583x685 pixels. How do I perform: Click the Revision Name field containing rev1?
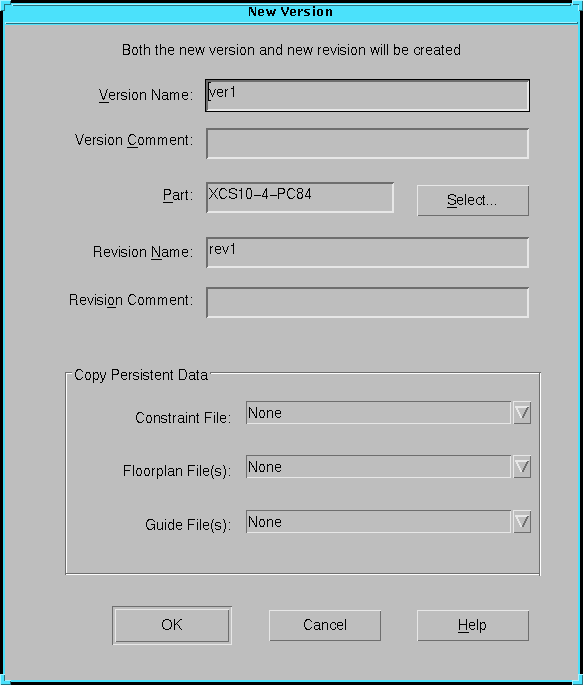point(367,253)
